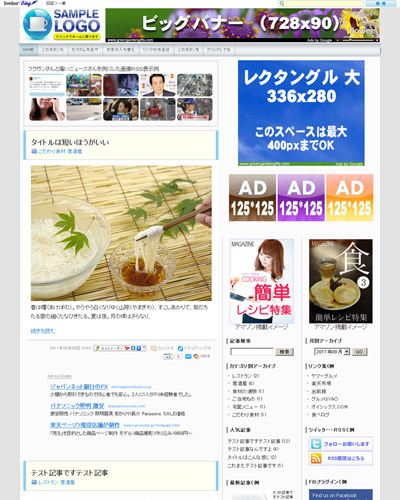
Task: Click the オイシックス.com link
Action: [x=329, y=407]
